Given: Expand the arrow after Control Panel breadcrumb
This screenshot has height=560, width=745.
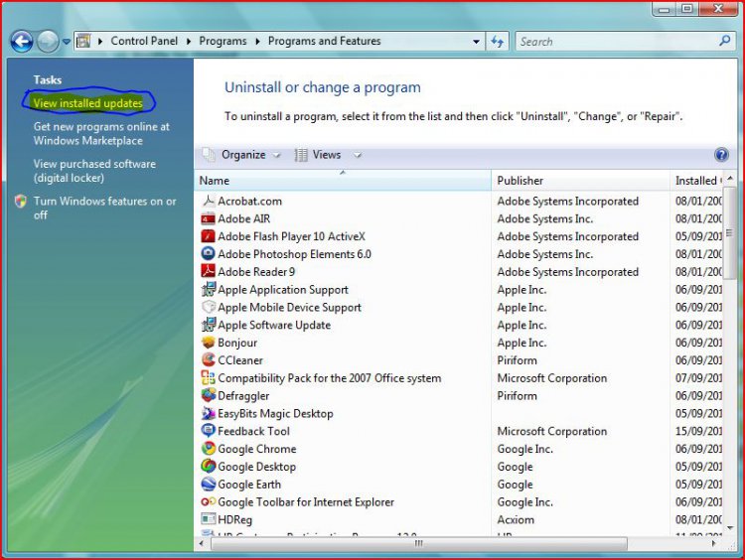Looking at the screenshot, I should [x=189, y=42].
